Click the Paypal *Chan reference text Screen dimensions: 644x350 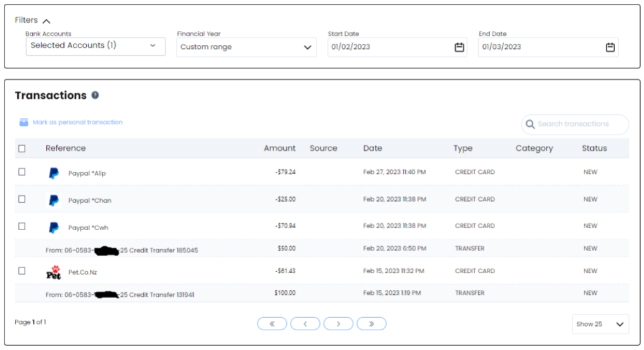coord(90,200)
